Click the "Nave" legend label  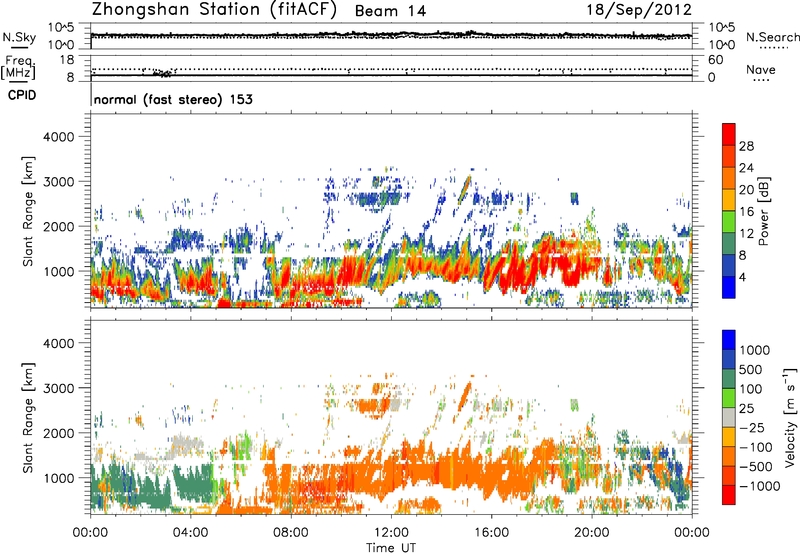[x=760, y=69]
